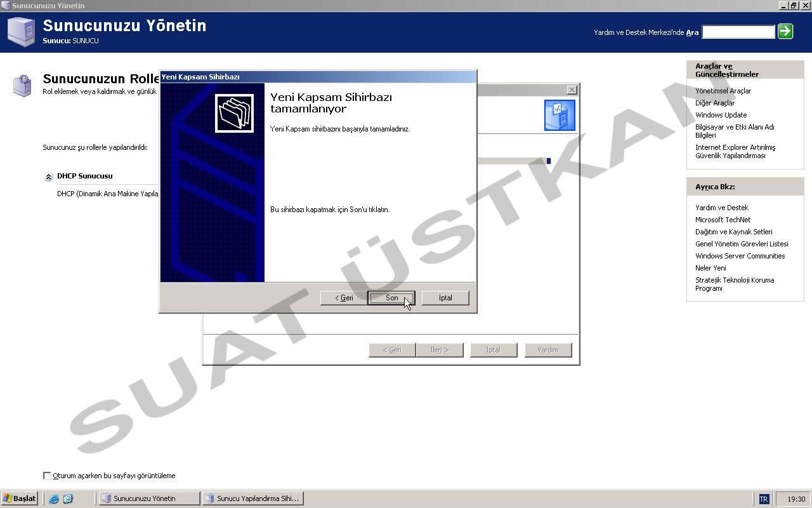Switch to Sunucu Yapılandırma Sihi... taskbar button

pyautogui.click(x=252, y=498)
